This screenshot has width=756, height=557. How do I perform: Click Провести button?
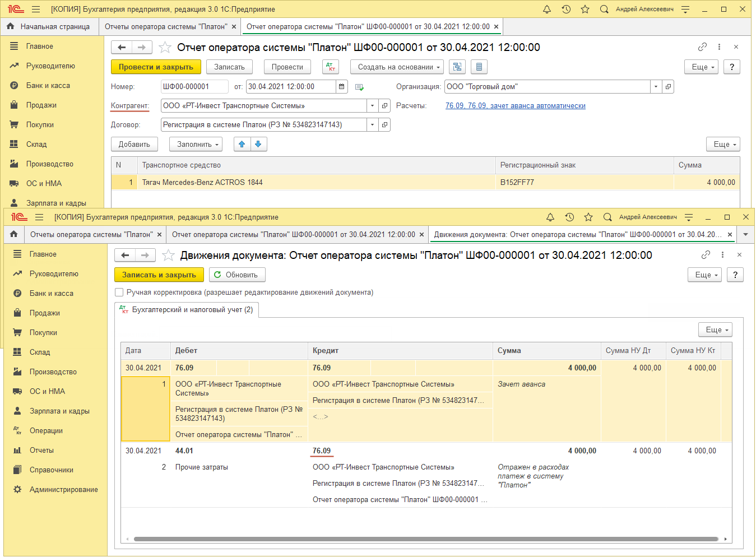(287, 67)
